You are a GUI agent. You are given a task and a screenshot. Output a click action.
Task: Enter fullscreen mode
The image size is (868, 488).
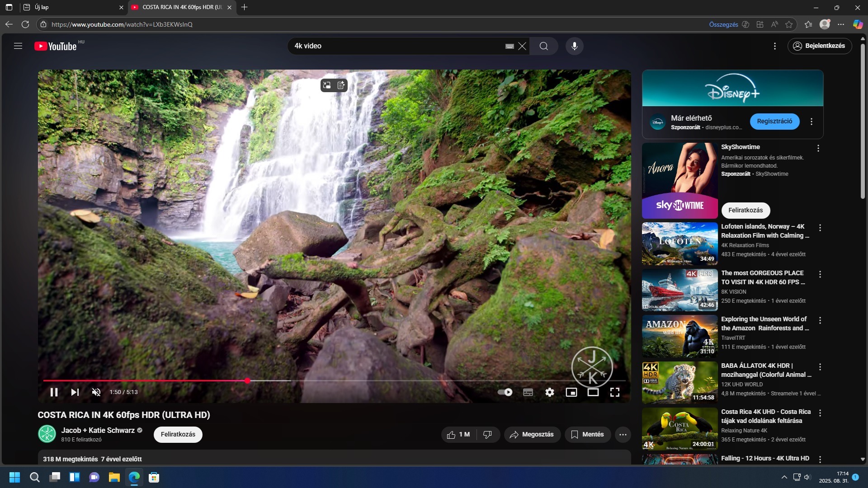coord(615,392)
